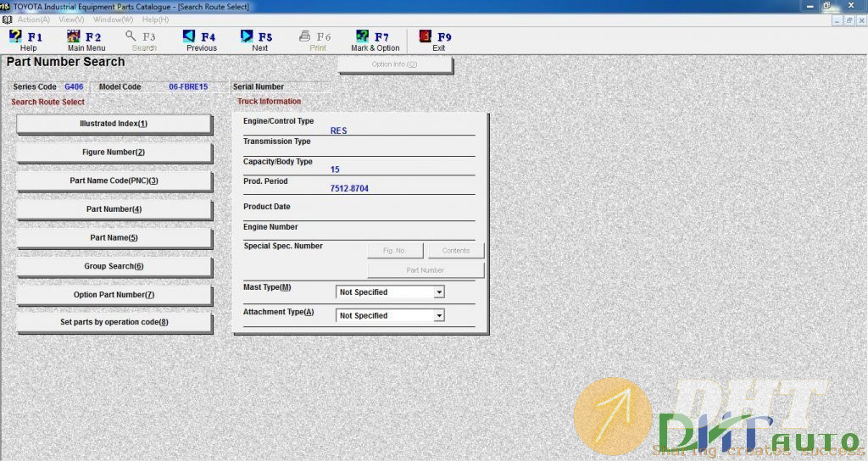Search by Part Number(4)

[114, 209]
